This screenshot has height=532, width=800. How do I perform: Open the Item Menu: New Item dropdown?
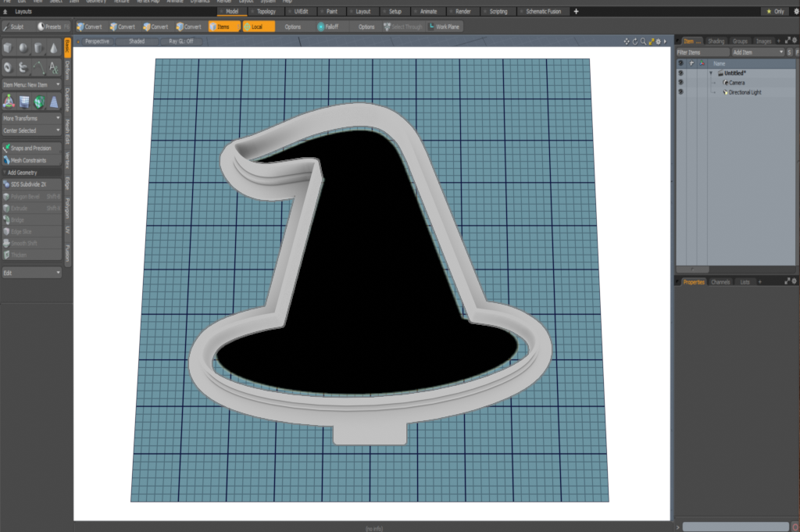point(31,84)
